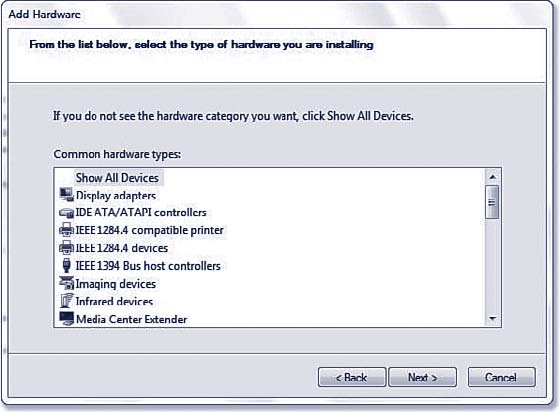Proceed with the Next button
560x412 pixels.
point(422,377)
